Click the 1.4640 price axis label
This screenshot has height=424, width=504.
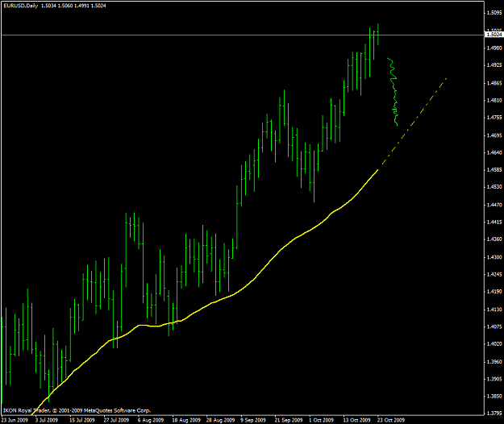tap(494, 152)
